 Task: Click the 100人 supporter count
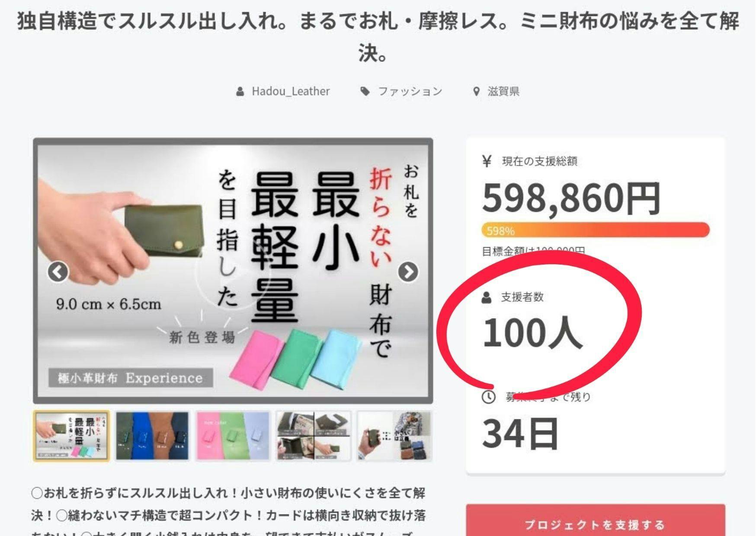532,332
